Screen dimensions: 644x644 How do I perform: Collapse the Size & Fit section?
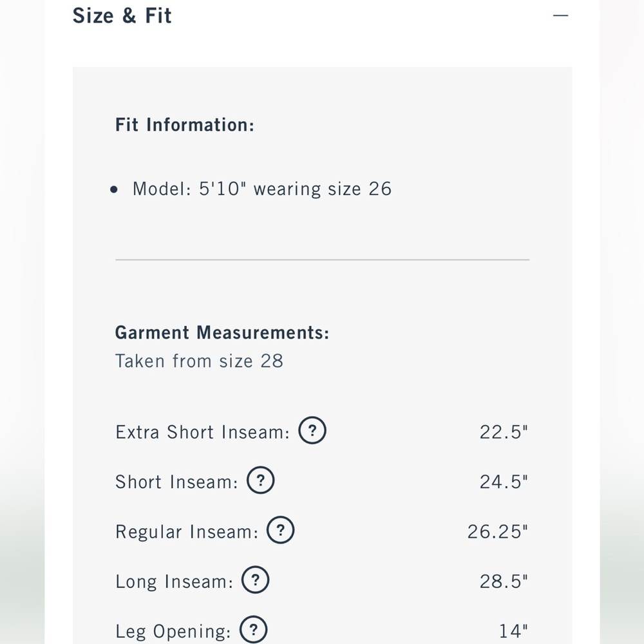click(561, 15)
